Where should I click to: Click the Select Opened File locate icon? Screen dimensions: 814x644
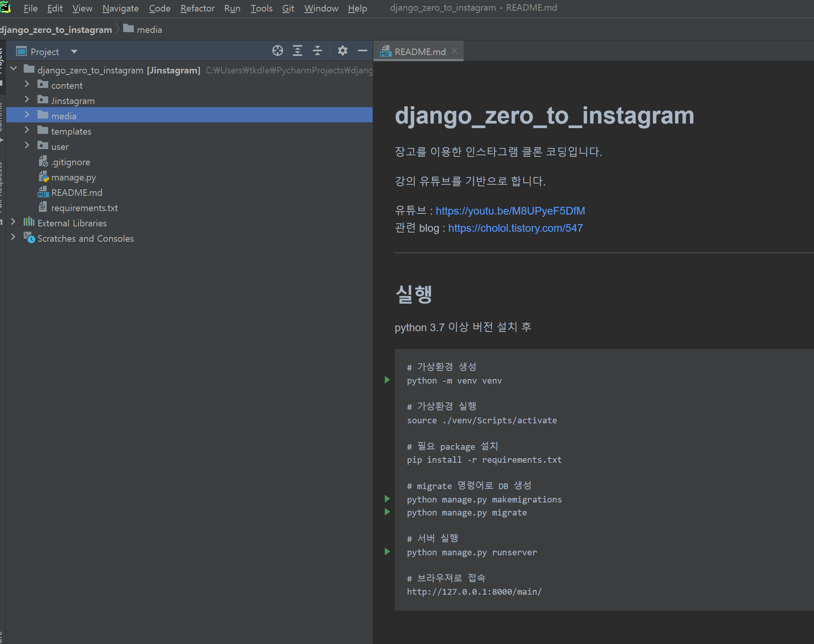[x=278, y=50]
